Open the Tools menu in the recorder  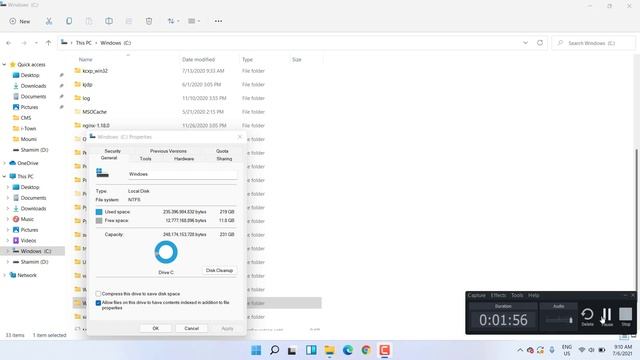click(517, 295)
